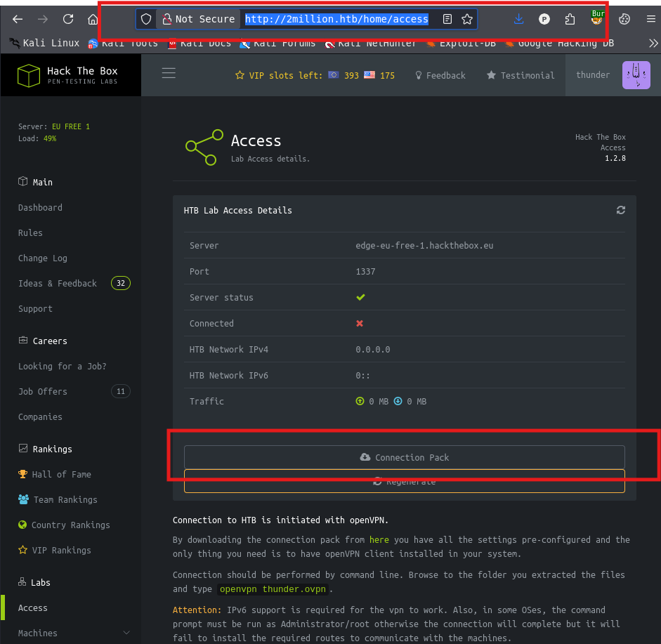The height and width of the screenshot is (644, 661).
Task: Click the server name edge-eu-free-1.hackthebox.eu
Action: (x=424, y=245)
